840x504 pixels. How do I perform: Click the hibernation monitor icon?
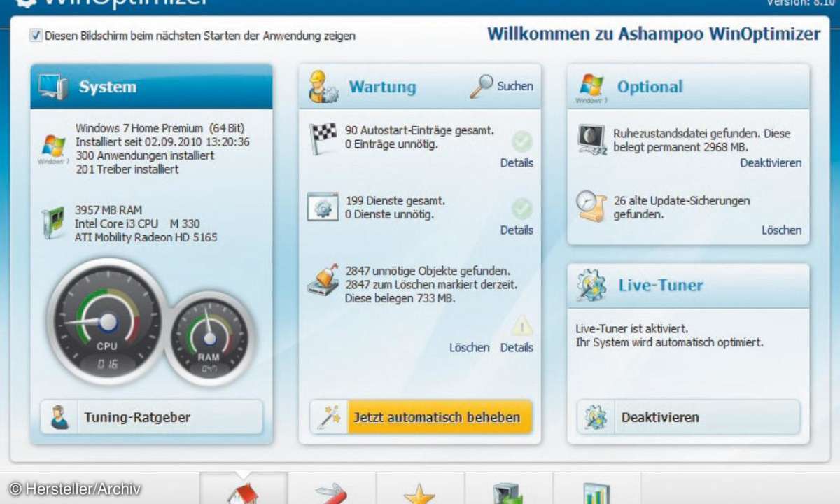(x=592, y=139)
